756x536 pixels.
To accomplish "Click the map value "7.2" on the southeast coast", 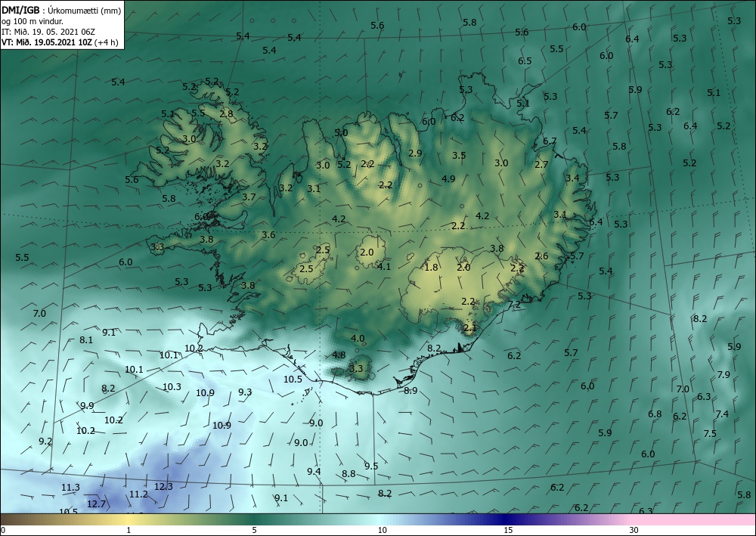I will point(514,305).
